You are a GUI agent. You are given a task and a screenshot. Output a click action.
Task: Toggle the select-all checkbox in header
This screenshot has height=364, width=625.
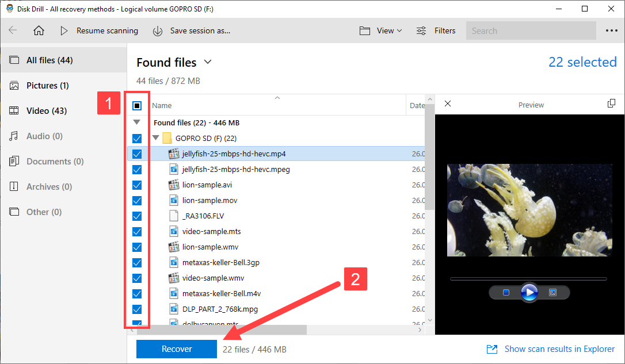137,106
